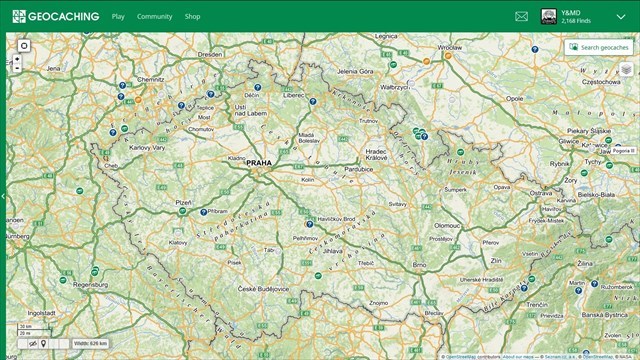Select the green cache right of Žory
The height and width of the screenshot is (360, 640).
[584, 173]
